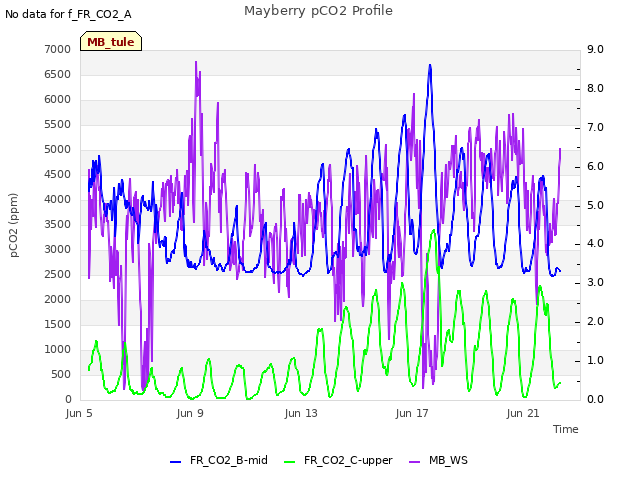Click the Jun 17 x-axis tick label
Viewport: 640px width, 480px height.
pyautogui.click(x=412, y=413)
